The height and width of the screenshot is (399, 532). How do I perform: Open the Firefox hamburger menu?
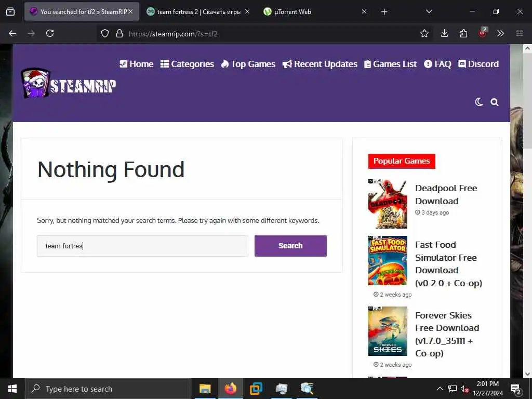pos(520,33)
